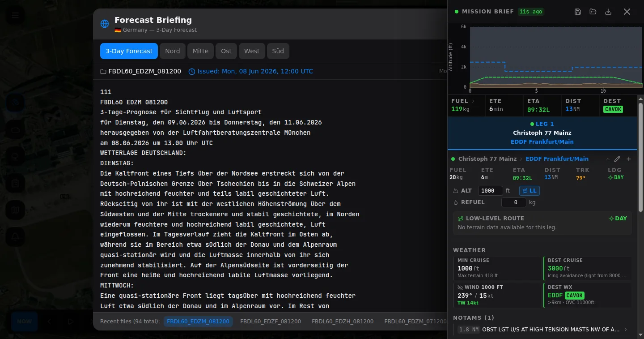Viewport: 644px width, 339px height.
Task: Click the BEST CRUISE 3000 ft card
Action: coord(587,269)
